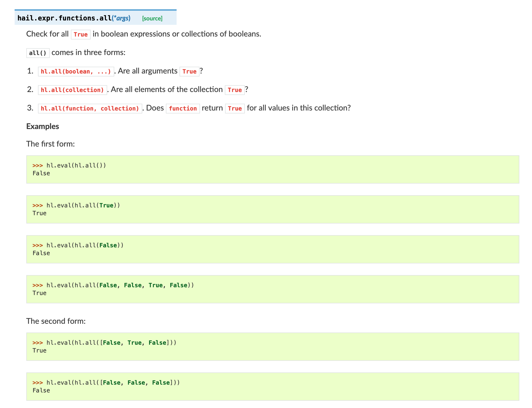This screenshot has width=532, height=408.
Task: Open the [source] link
Action: tap(152, 19)
